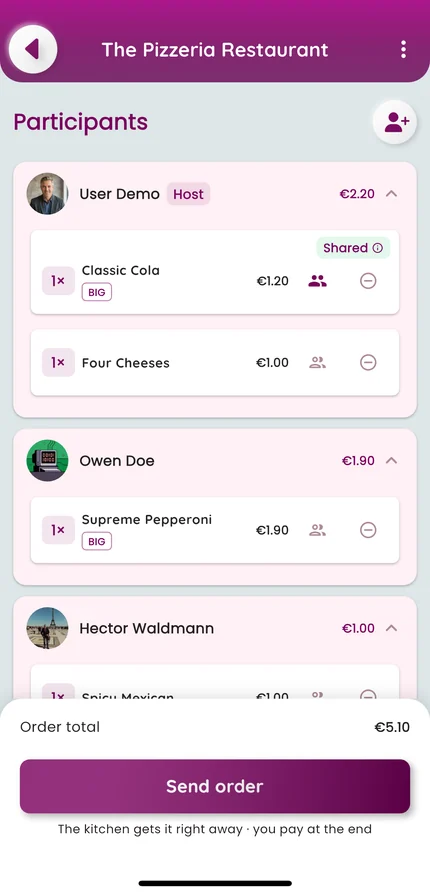
Task: Click the Send order button
Action: [215, 786]
